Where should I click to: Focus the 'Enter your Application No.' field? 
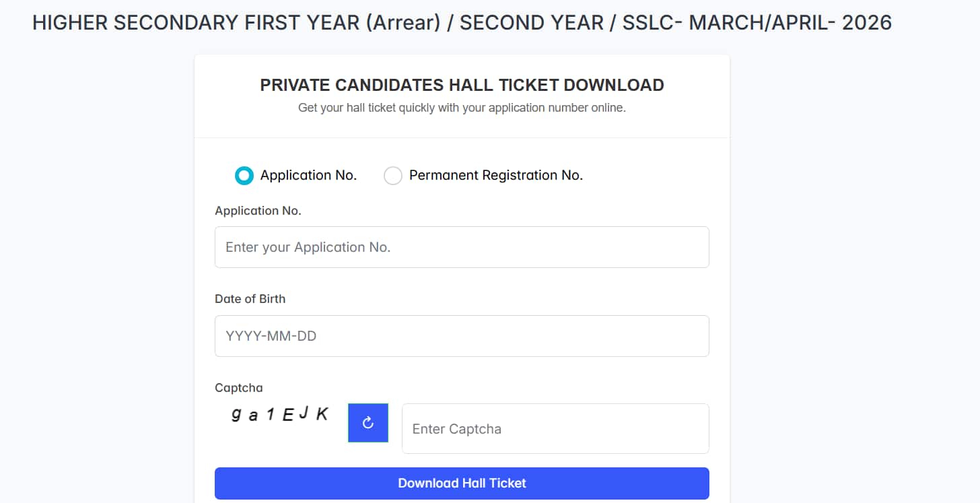click(462, 247)
